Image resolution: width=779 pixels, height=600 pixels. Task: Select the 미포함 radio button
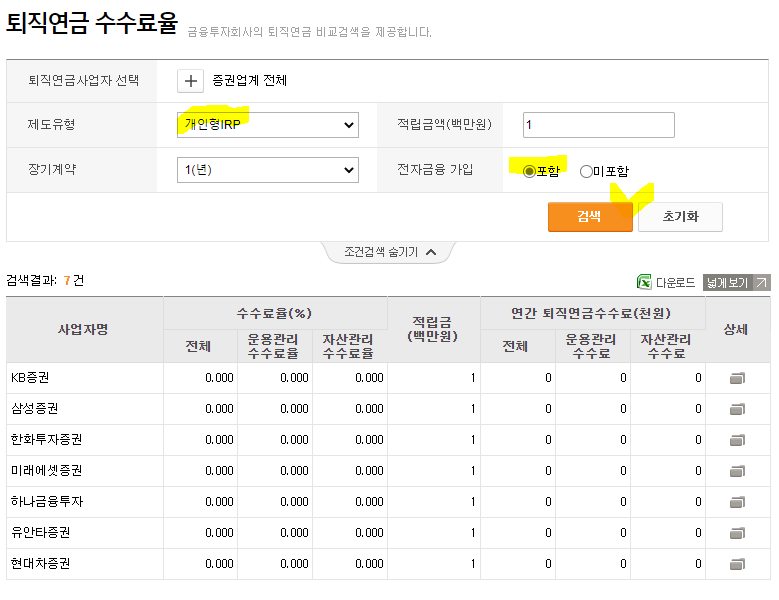point(586,171)
